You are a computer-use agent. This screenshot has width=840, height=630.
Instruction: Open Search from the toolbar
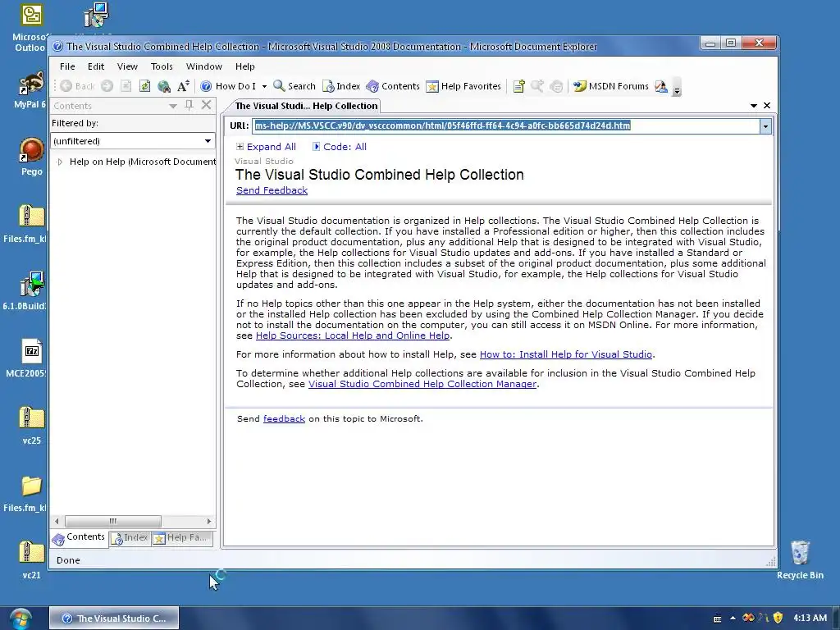point(294,86)
